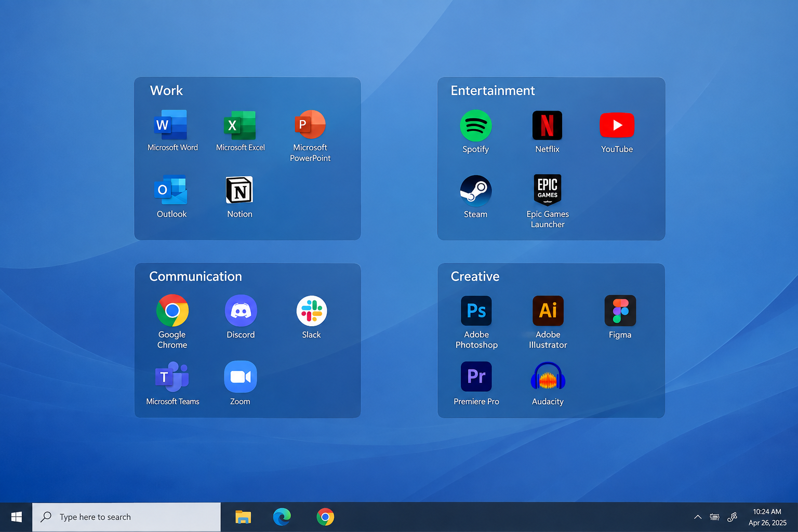Launch the Spotify icon
The image size is (798, 532).
(476, 125)
